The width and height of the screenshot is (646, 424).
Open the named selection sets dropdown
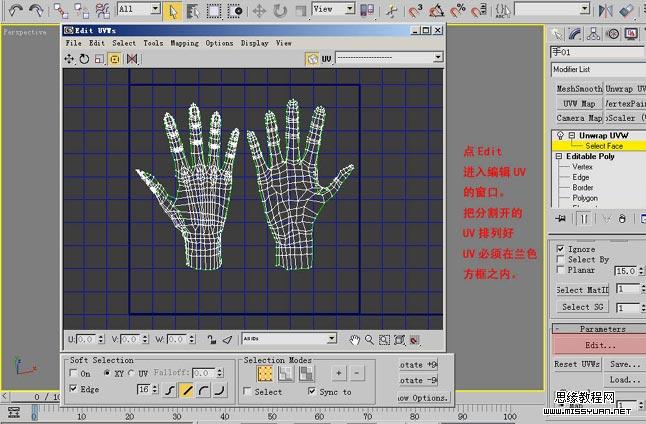584,8
